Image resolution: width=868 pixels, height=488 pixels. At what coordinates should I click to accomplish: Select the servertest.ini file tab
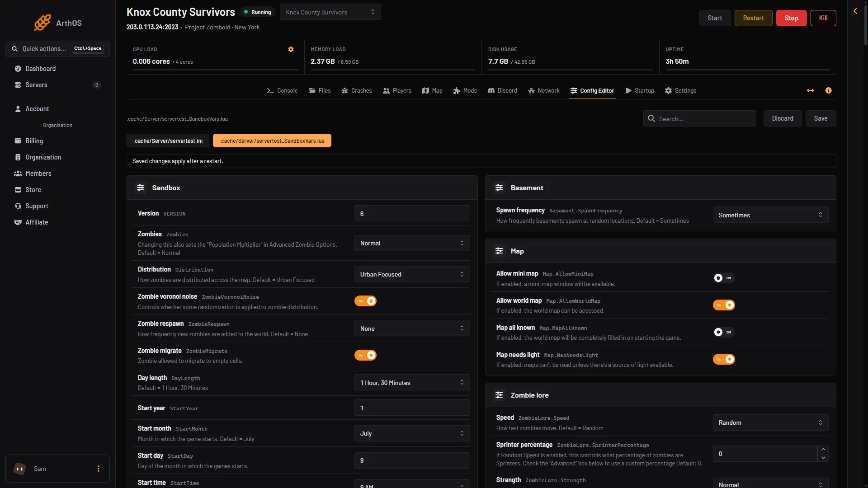(168, 141)
